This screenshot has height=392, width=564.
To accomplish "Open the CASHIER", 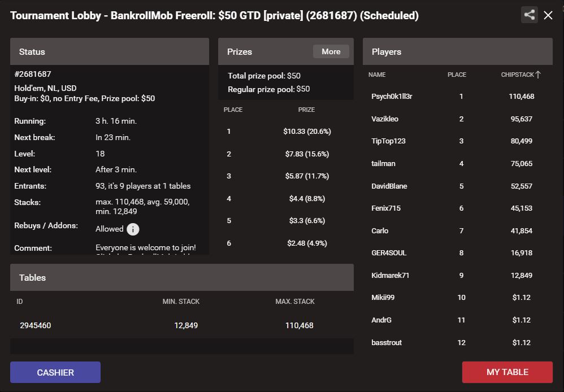I will [x=55, y=372].
